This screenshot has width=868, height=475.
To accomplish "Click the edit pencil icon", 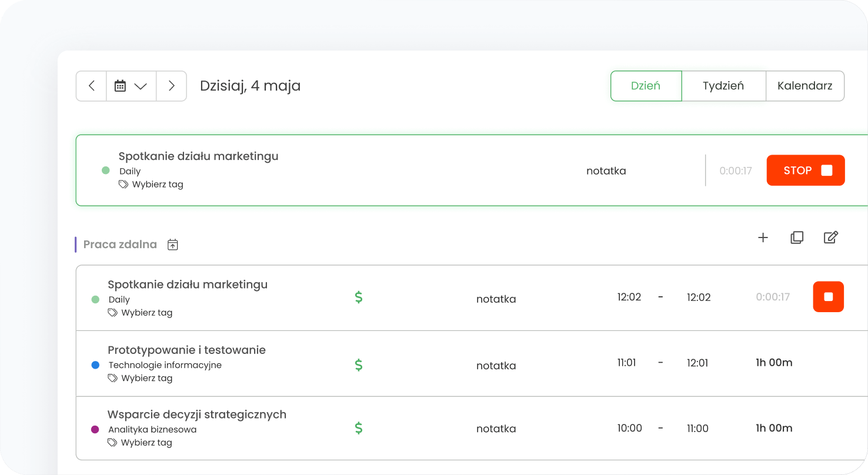I will [830, 237].
